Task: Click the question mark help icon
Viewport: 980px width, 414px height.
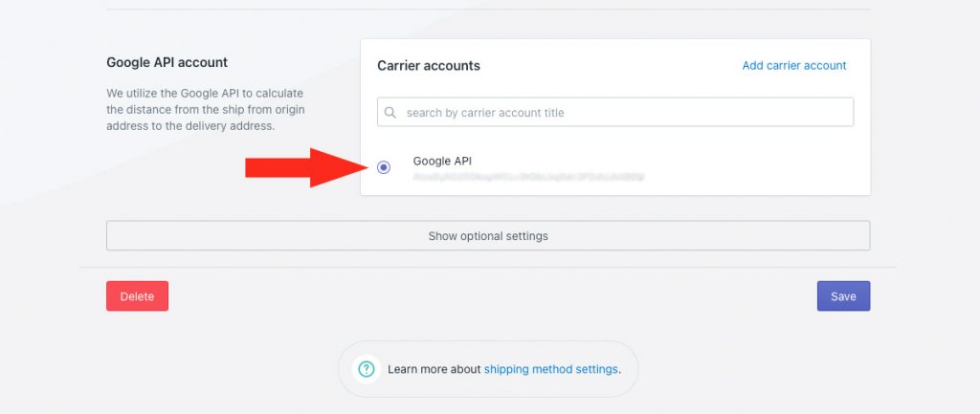Action: (367, 369)
